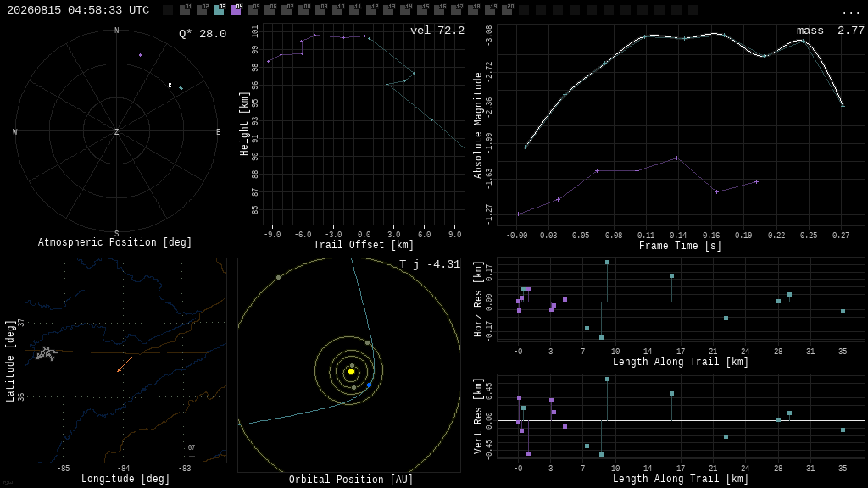Toggle station 20 box in top bar

[x=507, y=10]
